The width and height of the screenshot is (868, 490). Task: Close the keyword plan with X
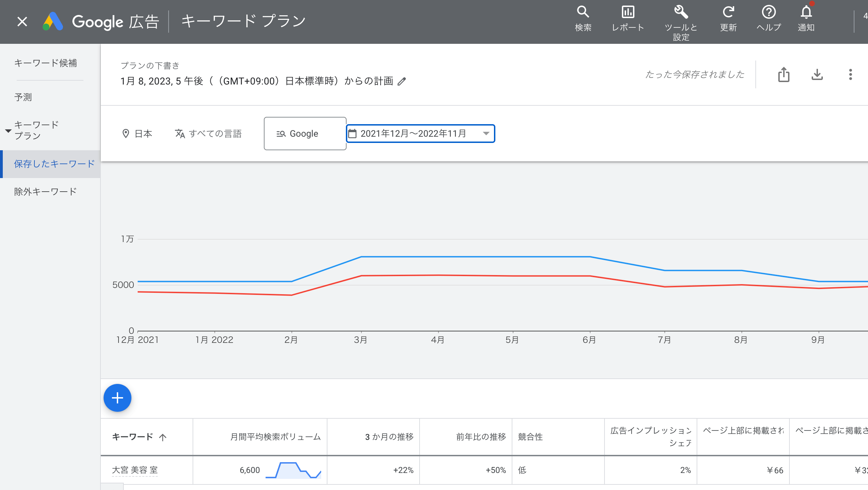(x=22, y=22)
